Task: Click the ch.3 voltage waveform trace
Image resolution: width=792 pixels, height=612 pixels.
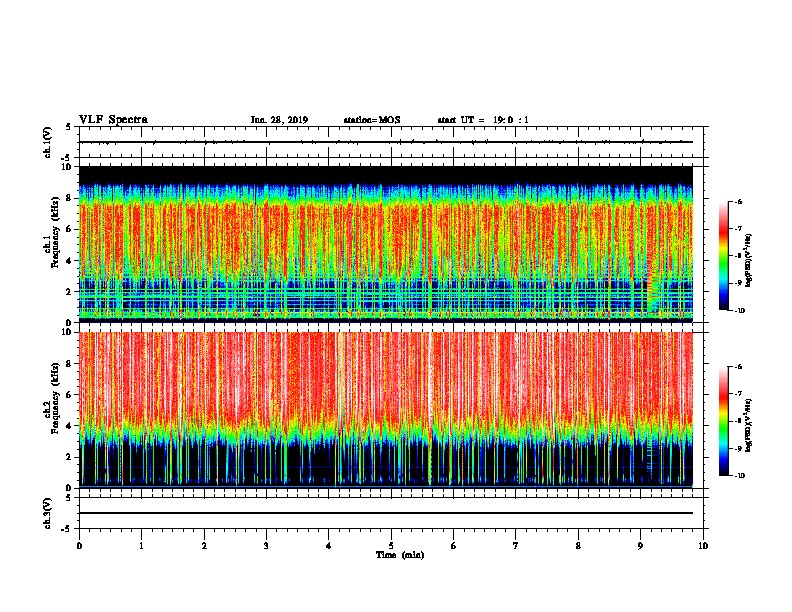Action: (386, 513)
